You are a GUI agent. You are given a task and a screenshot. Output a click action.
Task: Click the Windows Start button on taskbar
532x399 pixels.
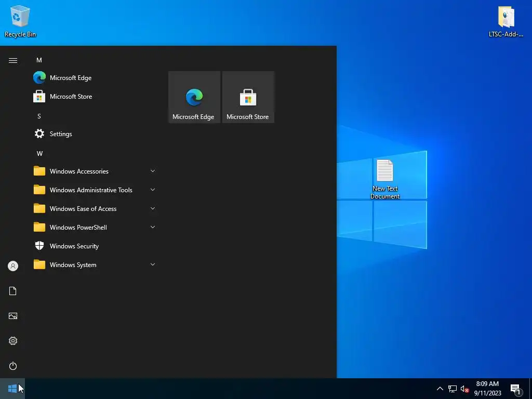tap(12, 389)
